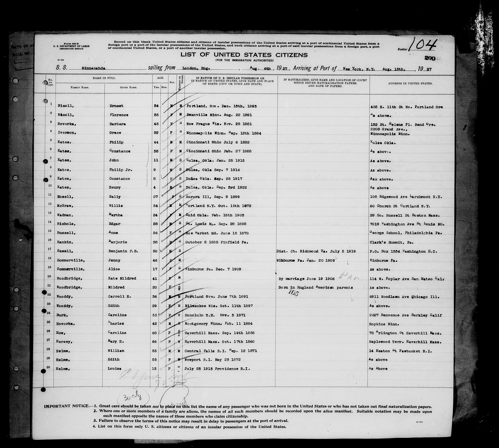Click birthplace 'Swanville Minn. Aug. 22 1891'
The image size is (499, 448).
219,115
